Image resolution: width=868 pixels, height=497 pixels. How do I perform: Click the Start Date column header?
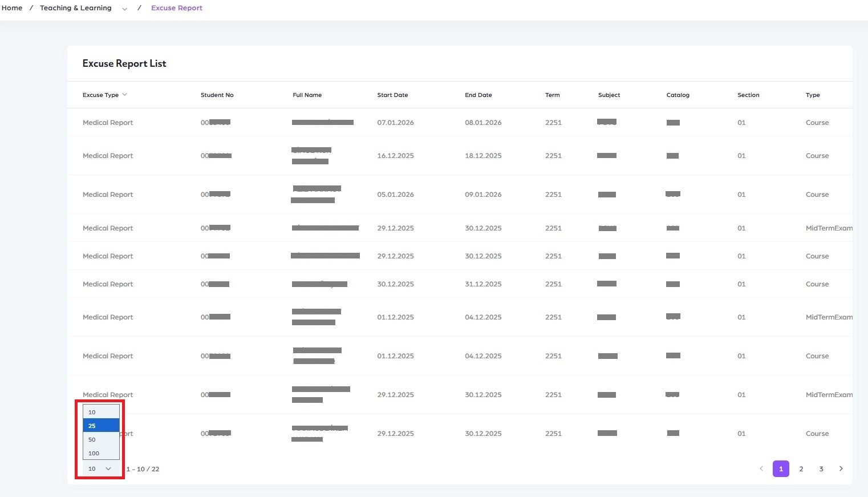pos(392,95)
